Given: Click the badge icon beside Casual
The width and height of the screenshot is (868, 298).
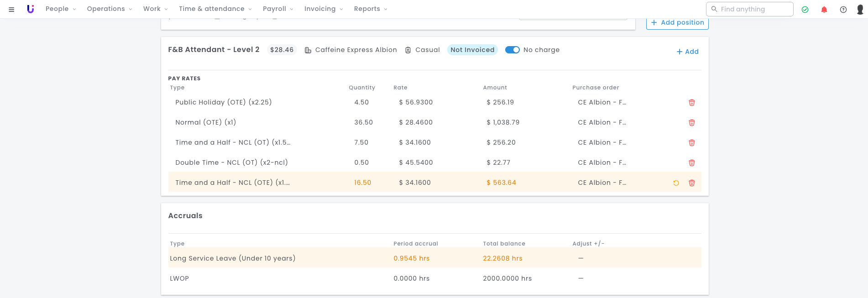Looking at the screenshot, I should (408, 50).
